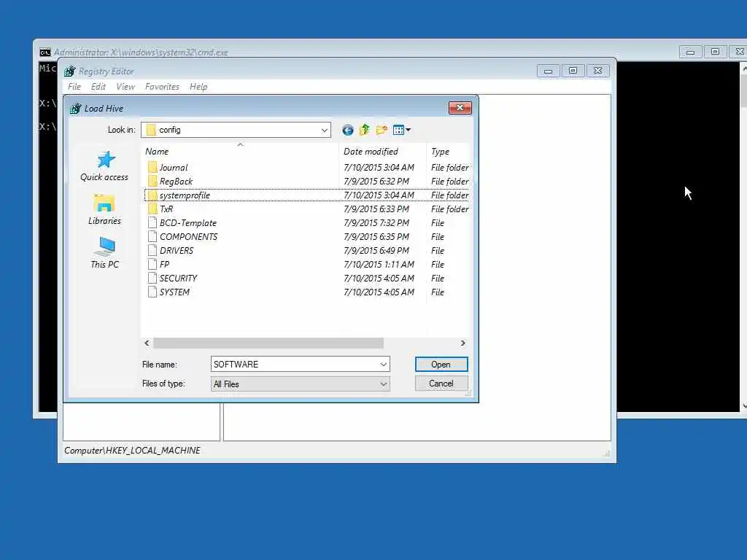Click the systemprofile folder icon
Image resolution: width=747 pixels, height=560 pixels.
point(152,195)
